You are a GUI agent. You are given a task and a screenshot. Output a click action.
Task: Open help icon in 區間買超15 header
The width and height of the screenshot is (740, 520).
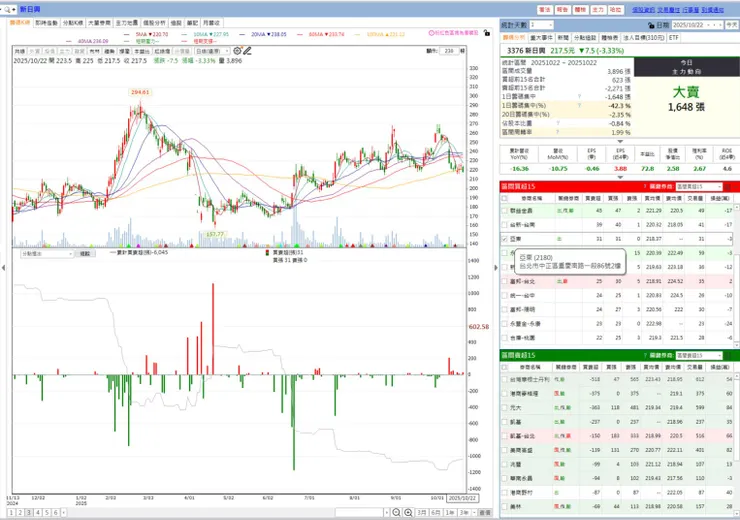pyautogui.click(x=645, y=186)
